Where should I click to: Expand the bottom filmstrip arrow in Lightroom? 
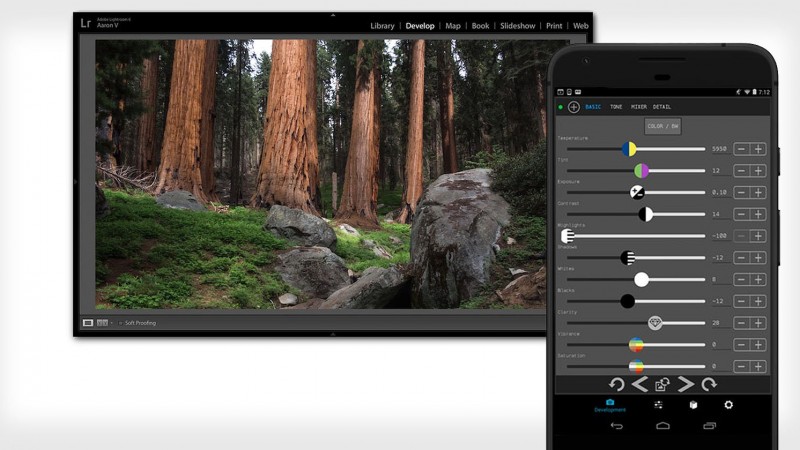pyautogui.click(x=333, y=334)
